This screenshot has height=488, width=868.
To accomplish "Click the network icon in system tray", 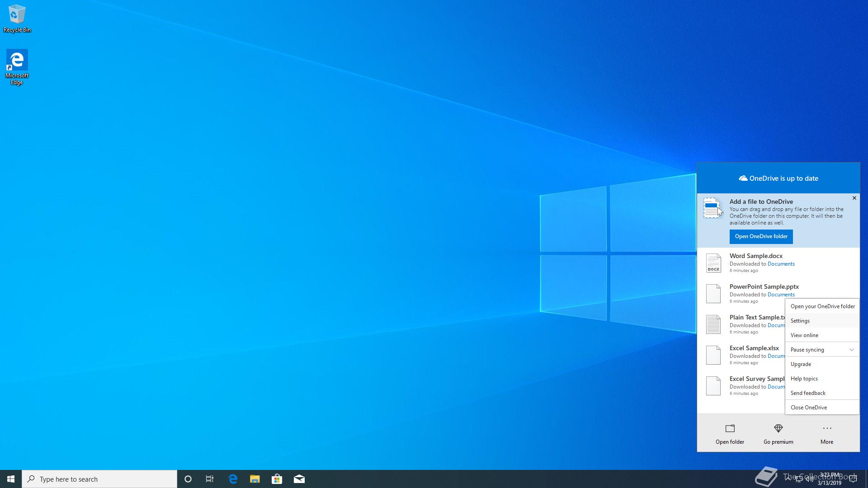I will 799,479.
